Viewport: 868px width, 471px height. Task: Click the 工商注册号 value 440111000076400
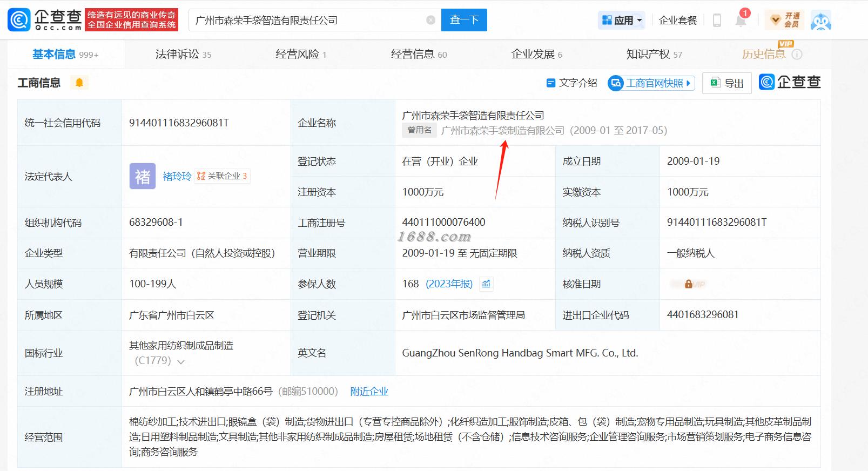[x=443, y=222]
